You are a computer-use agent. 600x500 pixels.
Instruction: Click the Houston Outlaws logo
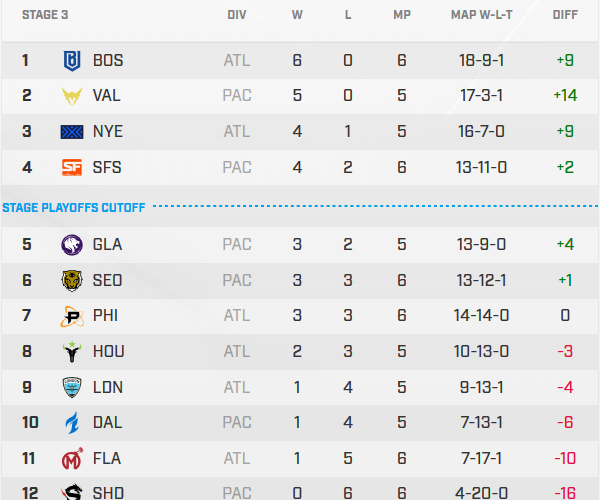(x=73, y=351)
